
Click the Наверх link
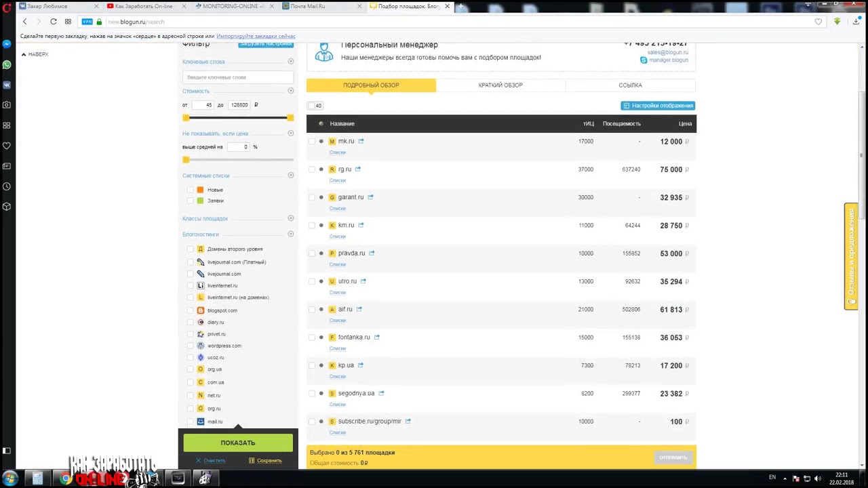pos(35,54)
